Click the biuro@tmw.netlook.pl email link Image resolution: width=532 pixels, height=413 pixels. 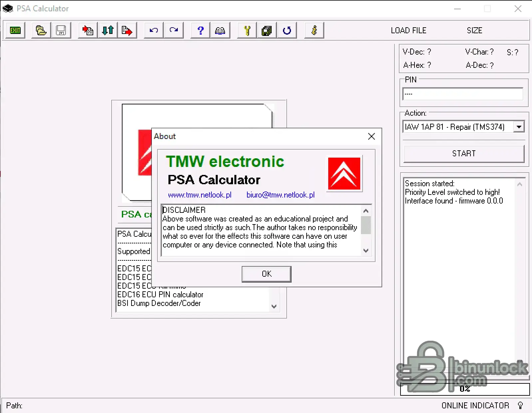coord(280,195)
